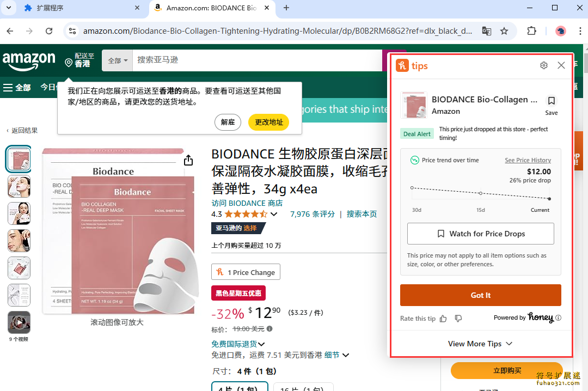Image resolution: width=588 pixels, height=391 pixels.
Task: Open Honey tips settings gear
Action: (544, 65)
